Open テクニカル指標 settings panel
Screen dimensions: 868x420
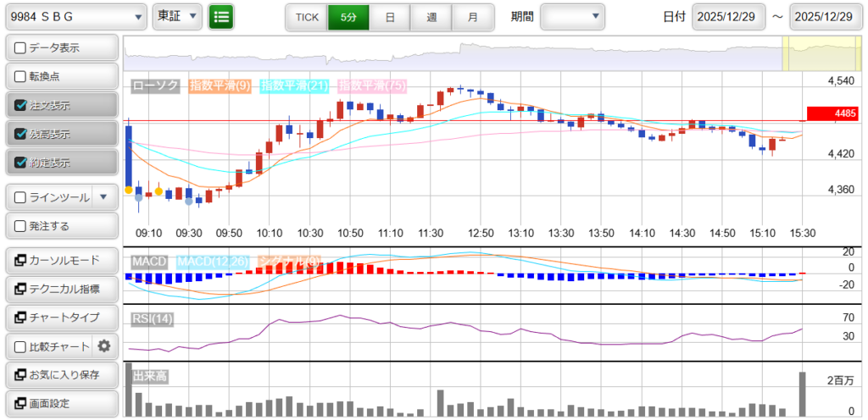pos(62,289)
